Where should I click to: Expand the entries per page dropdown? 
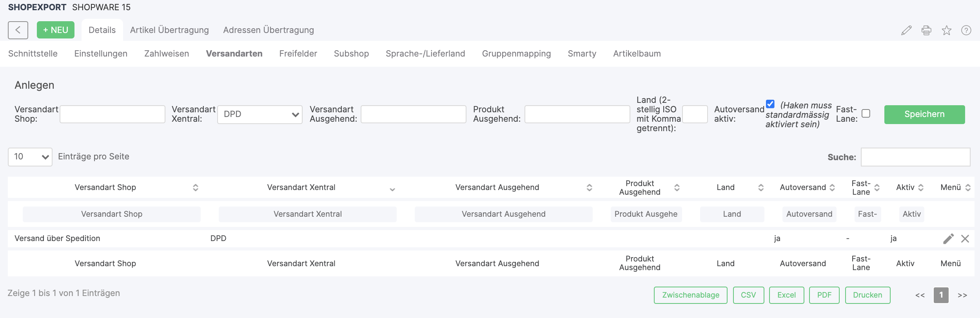30,157
